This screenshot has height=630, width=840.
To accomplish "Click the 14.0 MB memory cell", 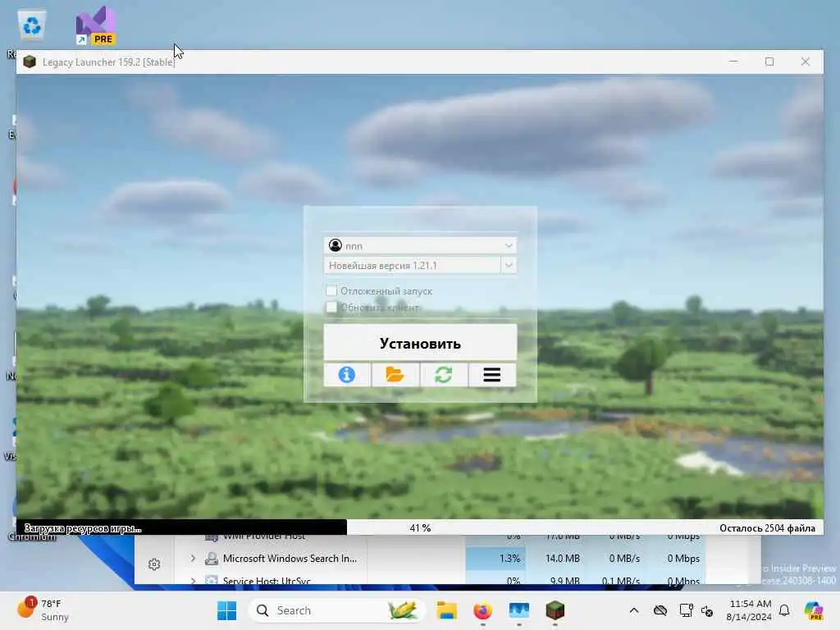I will click(x=557, y=558).
